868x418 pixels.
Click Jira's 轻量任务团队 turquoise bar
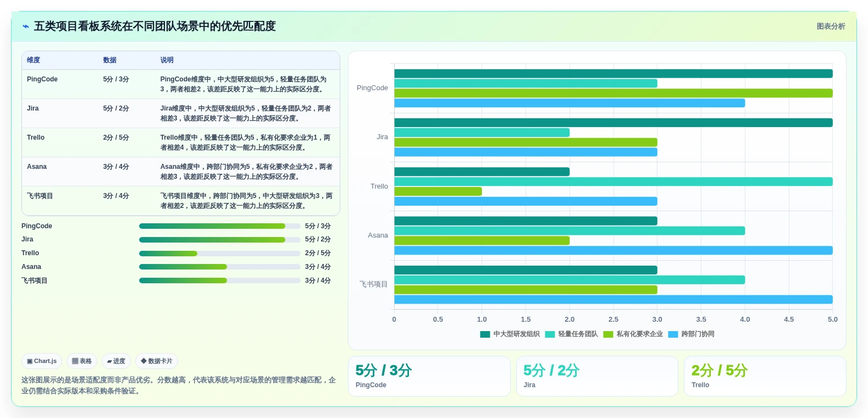pyautogui.click(x=482, y=133)
